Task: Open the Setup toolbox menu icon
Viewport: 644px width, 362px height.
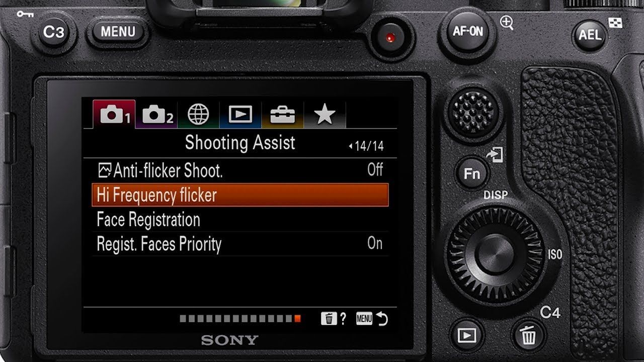Action: pyautogui.click(x=283, y=114)
